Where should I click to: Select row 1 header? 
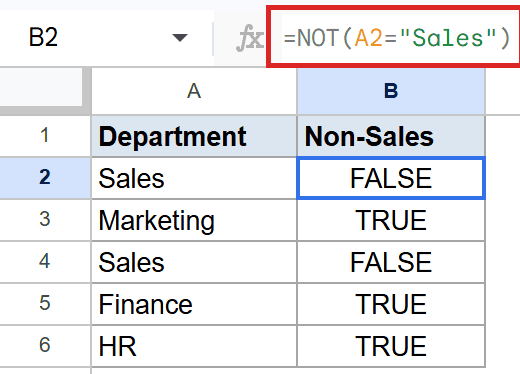coord(45,136)
